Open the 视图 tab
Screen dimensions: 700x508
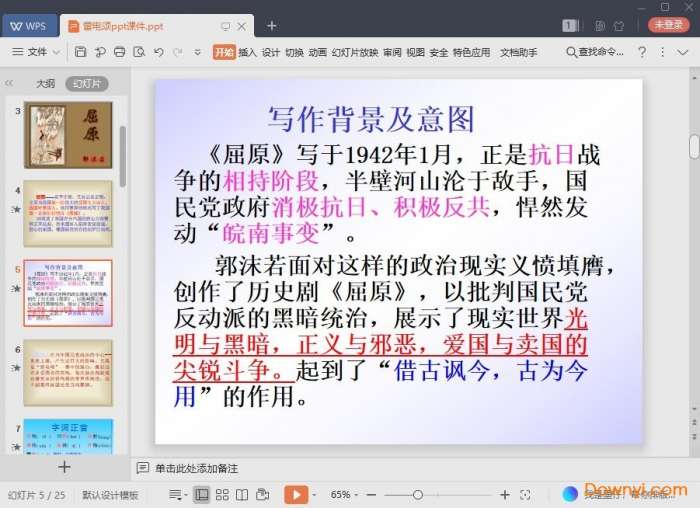[x=415, y=52]
